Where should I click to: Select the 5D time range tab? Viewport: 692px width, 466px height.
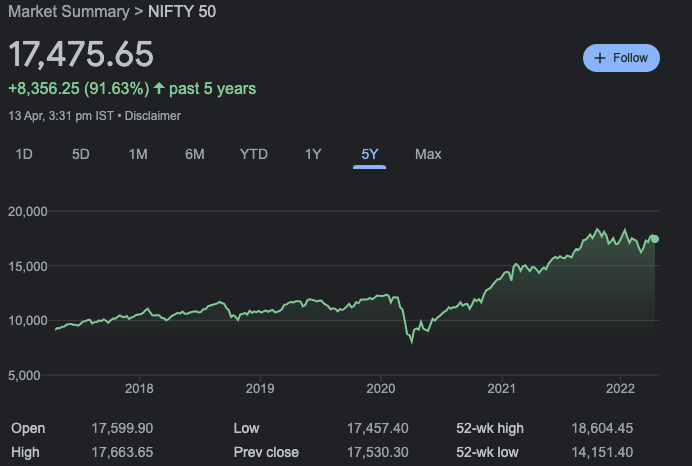81,154
